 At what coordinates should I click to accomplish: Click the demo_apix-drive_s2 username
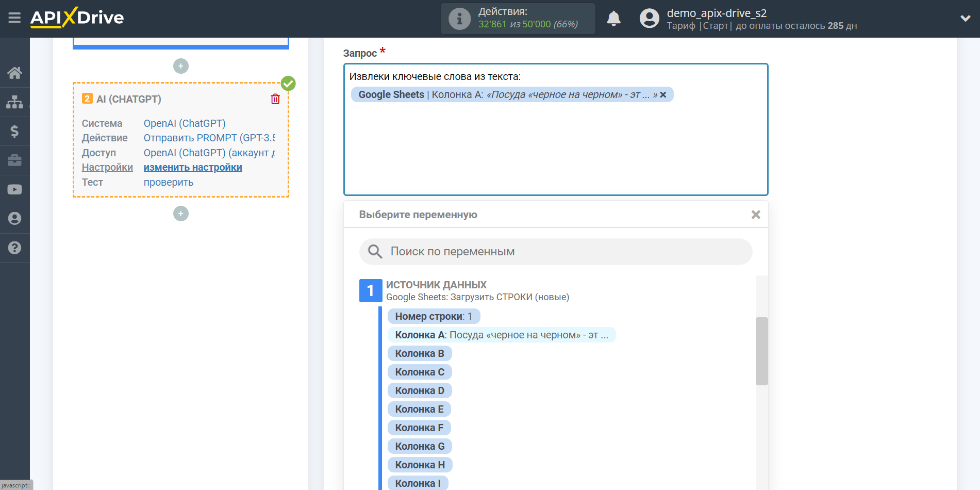[x=717, y=13]
